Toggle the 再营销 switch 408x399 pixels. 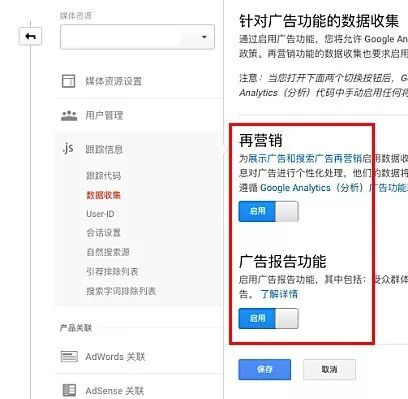pos(268,211)
